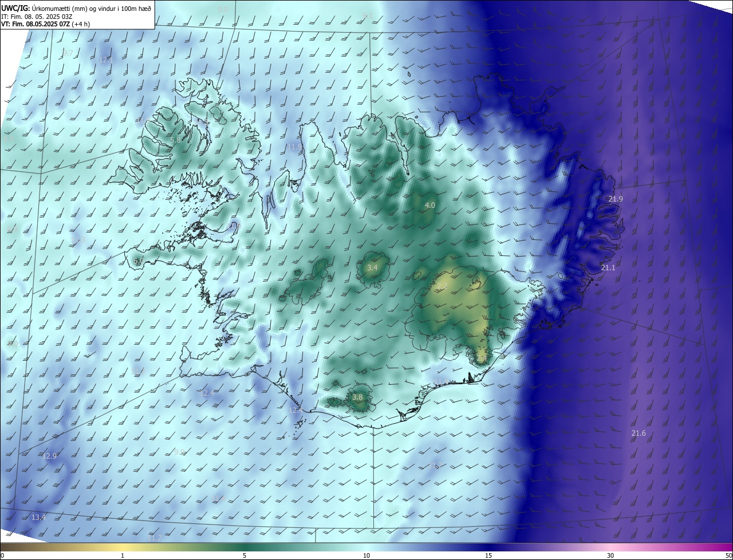This screenshot has width=733, height=560.
Task: Click the 9.0 value at the top
Action: click(x=223, y=10)
